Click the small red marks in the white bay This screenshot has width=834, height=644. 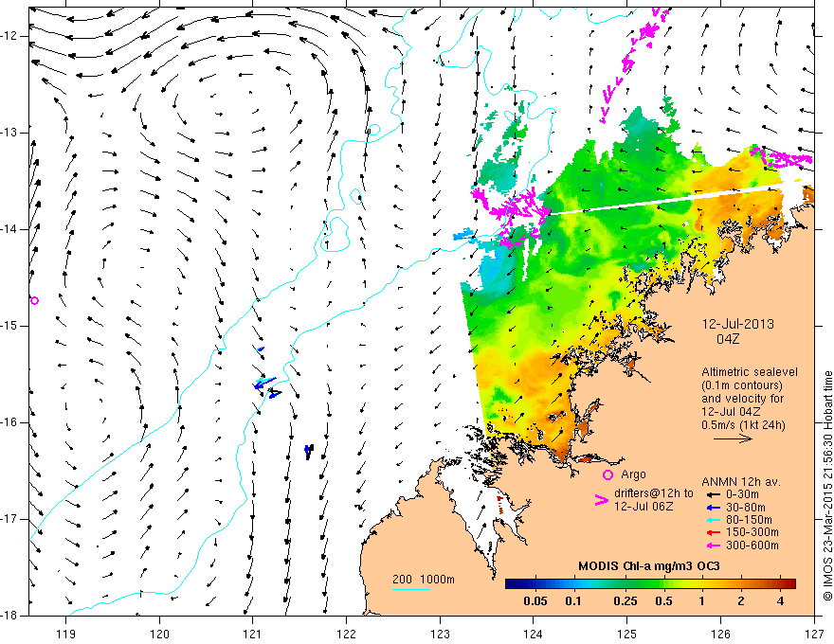pos(499,505)
